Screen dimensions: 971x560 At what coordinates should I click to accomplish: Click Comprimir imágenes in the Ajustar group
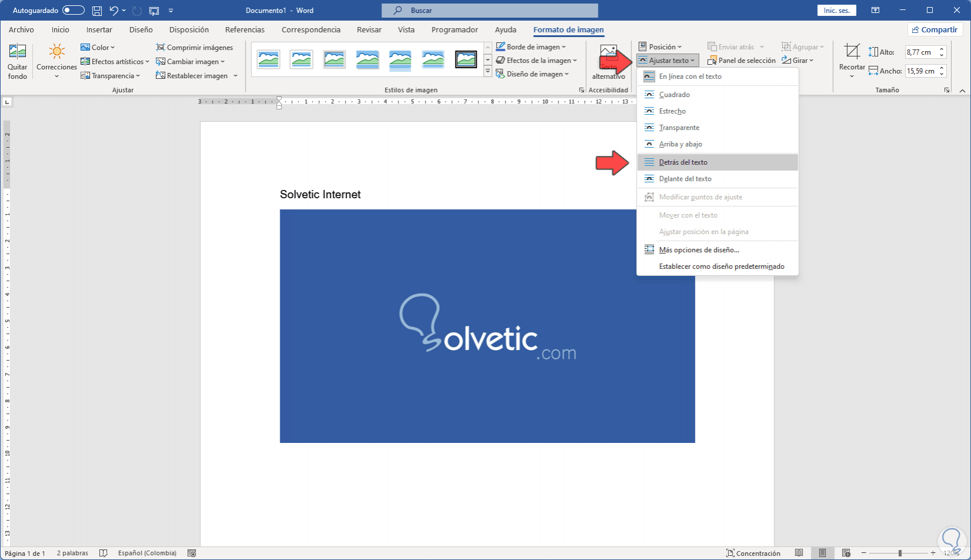pos(194,48)
